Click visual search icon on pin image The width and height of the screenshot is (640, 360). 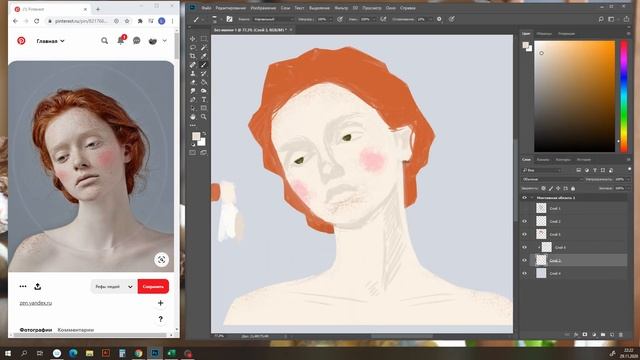(162, 260)
